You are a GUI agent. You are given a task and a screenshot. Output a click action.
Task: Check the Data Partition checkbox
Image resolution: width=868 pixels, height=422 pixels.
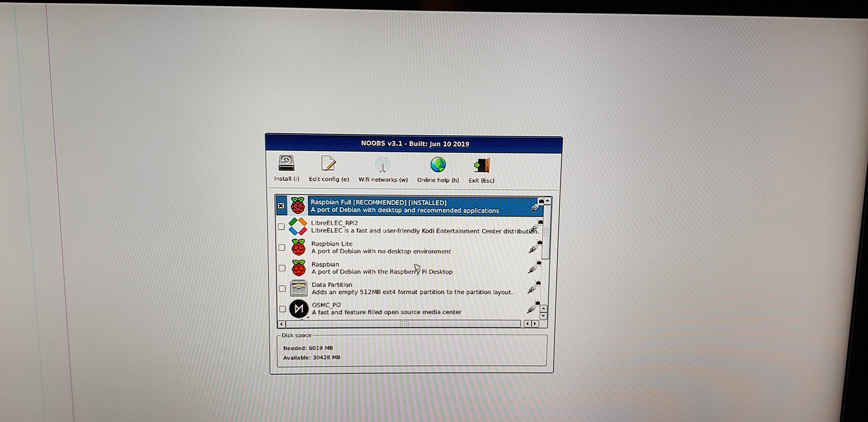click(x=282, y=289)
